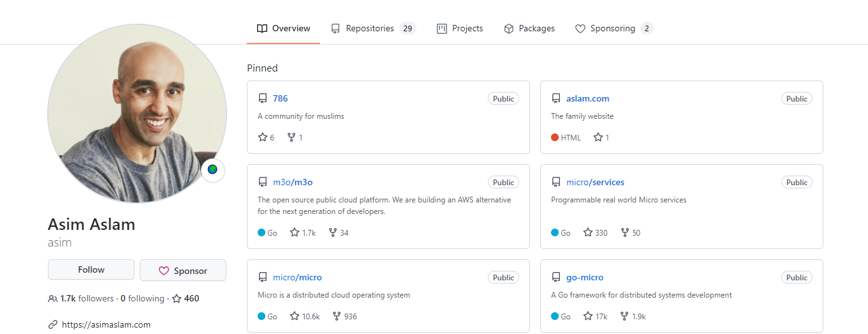This screenshot has height=334, width=868.
Task: Open micro/services forks showing 50
Action: [631, 232]
